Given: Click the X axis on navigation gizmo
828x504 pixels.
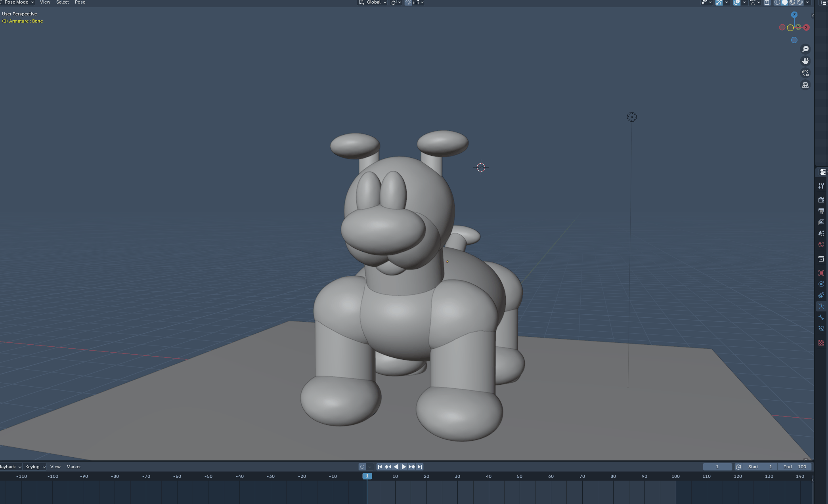Looking at the screenshot, I should point(806,27).
